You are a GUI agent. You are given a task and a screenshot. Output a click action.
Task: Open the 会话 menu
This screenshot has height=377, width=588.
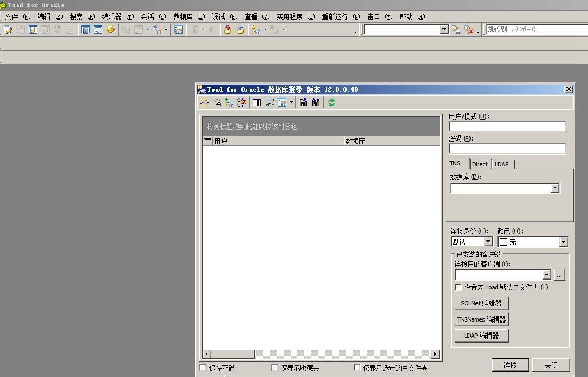(154, 17)
